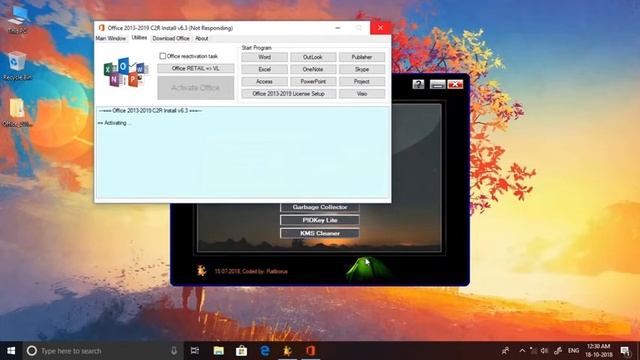Open the Recycle Bin desktop icon

pyautogui.click(x=16, y=66)
